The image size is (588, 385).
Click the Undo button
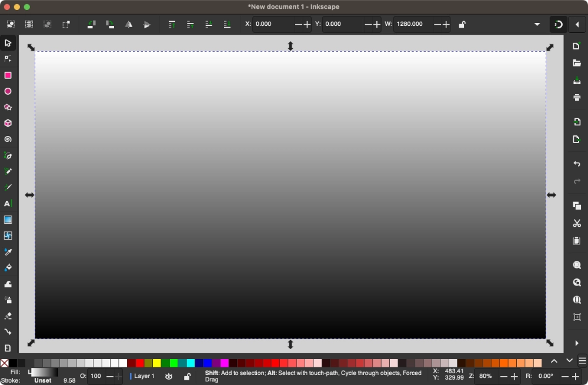point(577,164)
